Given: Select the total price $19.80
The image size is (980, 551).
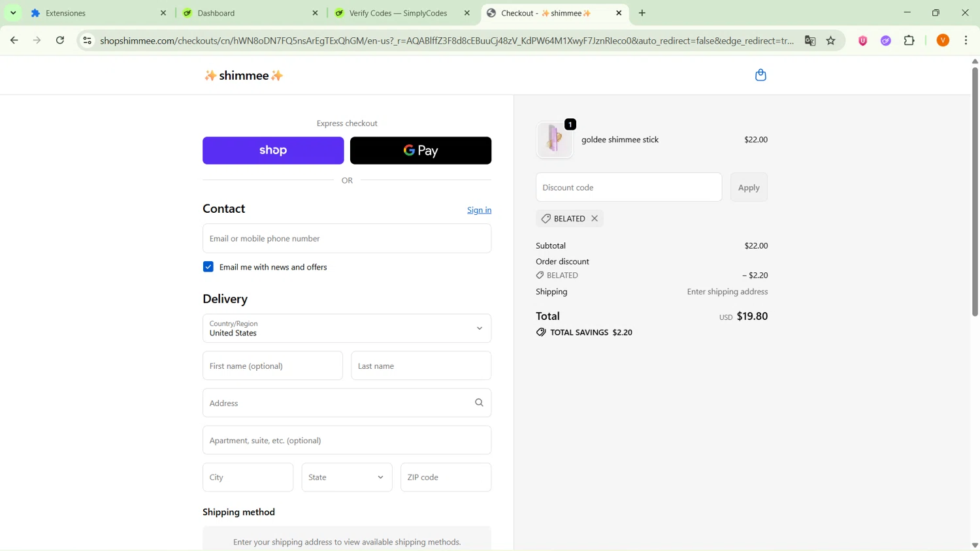Looking at the screenshot, I should pos(752,316).
